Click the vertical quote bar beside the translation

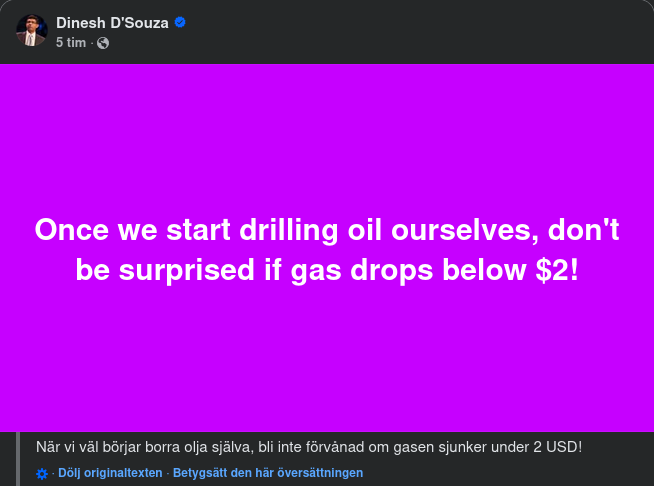click(18, 458)
